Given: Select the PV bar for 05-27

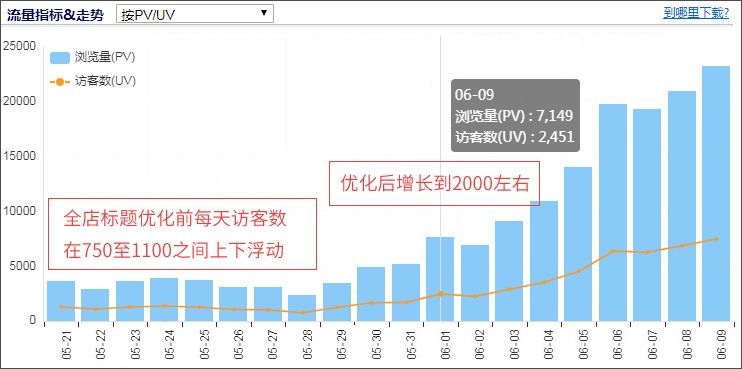Looking at the screenshot, I should 268,304.
